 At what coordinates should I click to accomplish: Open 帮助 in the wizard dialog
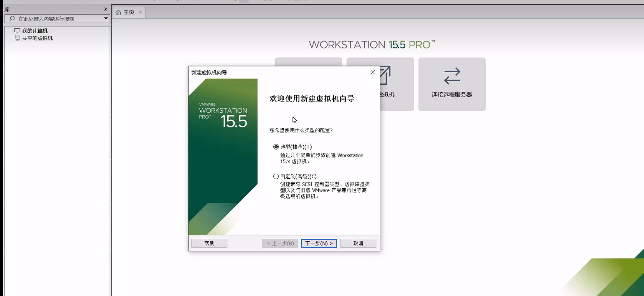point(209,243)
